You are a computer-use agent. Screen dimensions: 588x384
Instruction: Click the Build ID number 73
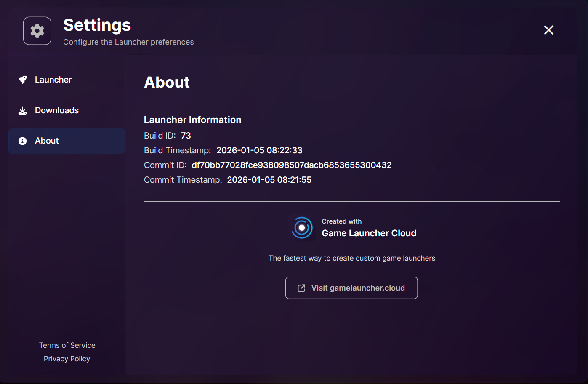tap(186, 136)
